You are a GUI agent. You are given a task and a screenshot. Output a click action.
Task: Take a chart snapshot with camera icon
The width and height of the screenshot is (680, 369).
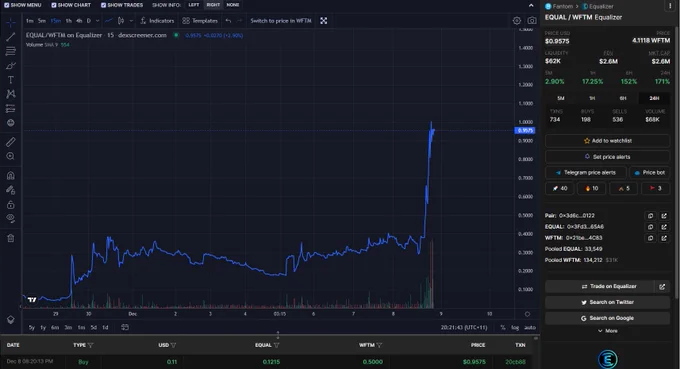532,20
